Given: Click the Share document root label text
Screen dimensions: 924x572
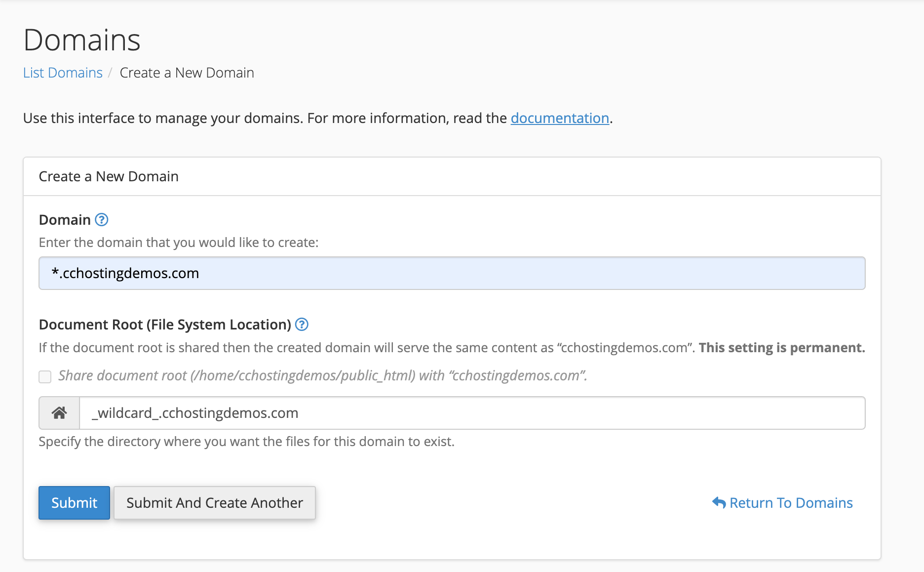Looking at the screenshot, I should 322,376.
